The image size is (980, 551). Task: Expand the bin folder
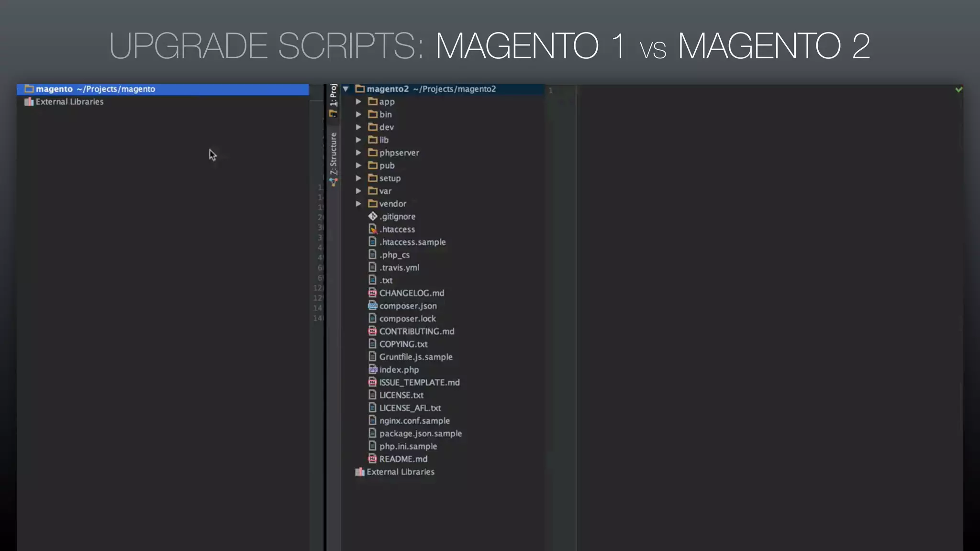point(358,114)
